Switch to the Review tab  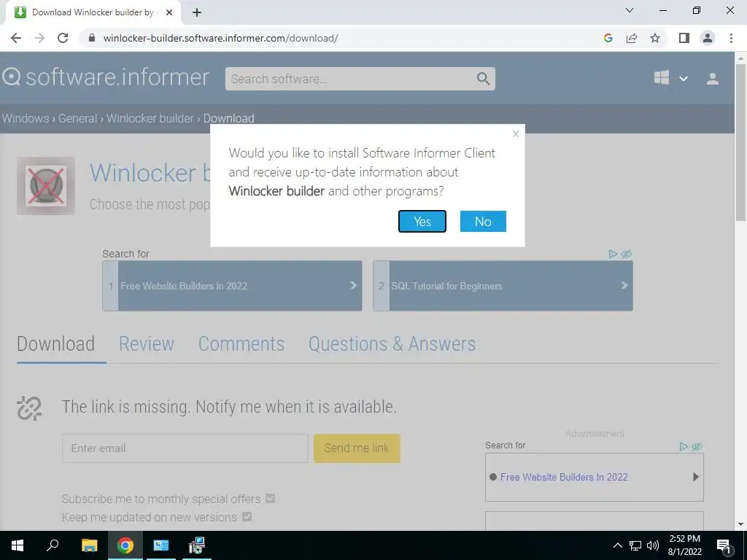pyautogui.click(x=146, y=344)
